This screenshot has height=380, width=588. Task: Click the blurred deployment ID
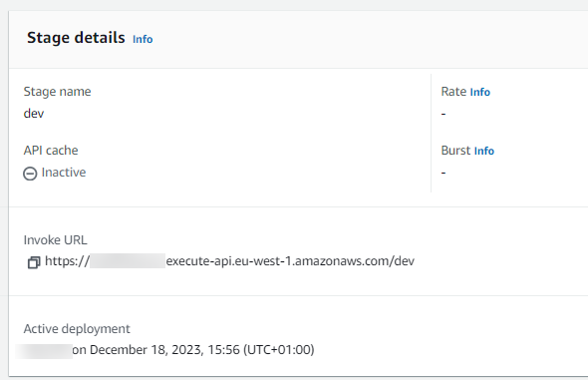pyautogui.click(x=44, y=350)
